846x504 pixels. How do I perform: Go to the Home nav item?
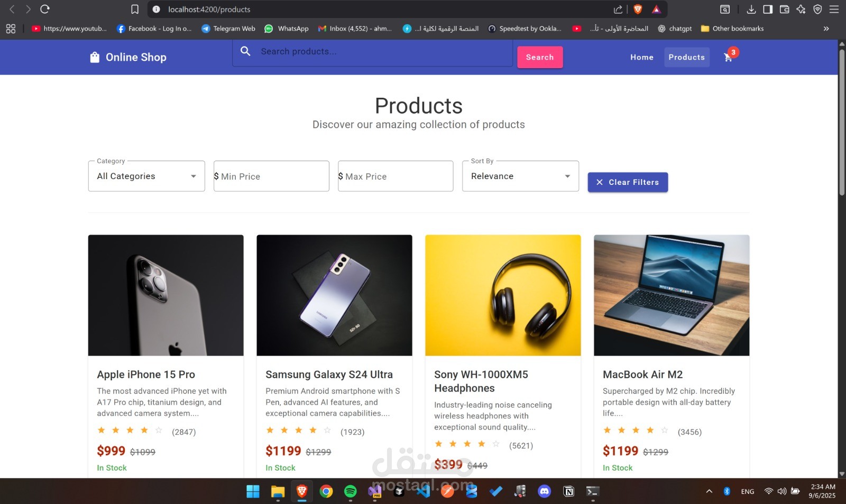642,57
